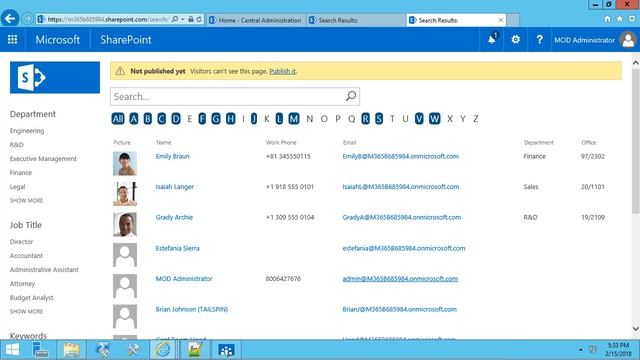
Task: Filter people by letter B
Action: click(x=148, y=118)
